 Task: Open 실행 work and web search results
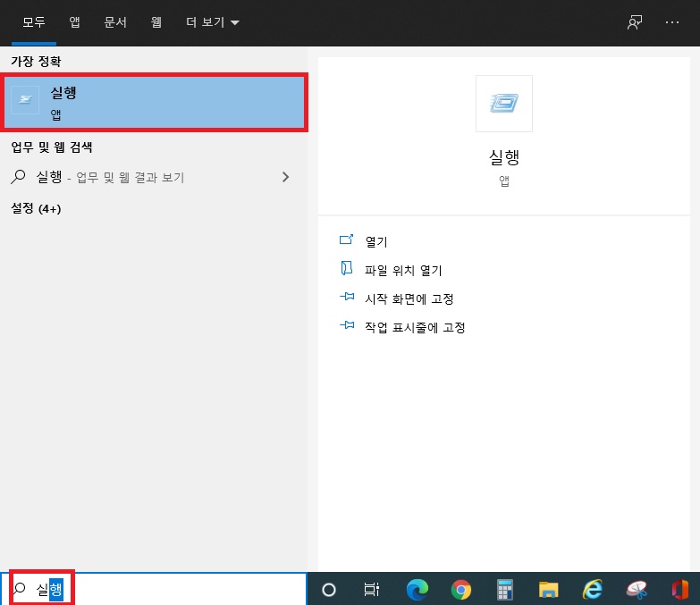(x=154, y=177)
